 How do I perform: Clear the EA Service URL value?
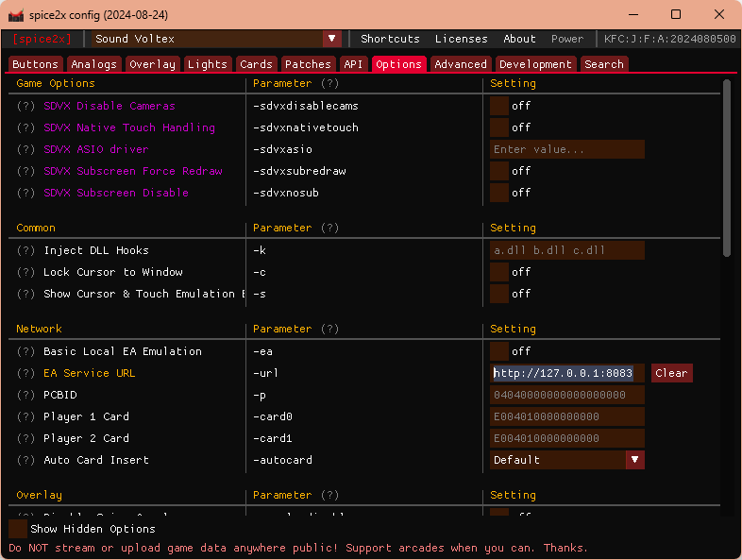[671, 373]
